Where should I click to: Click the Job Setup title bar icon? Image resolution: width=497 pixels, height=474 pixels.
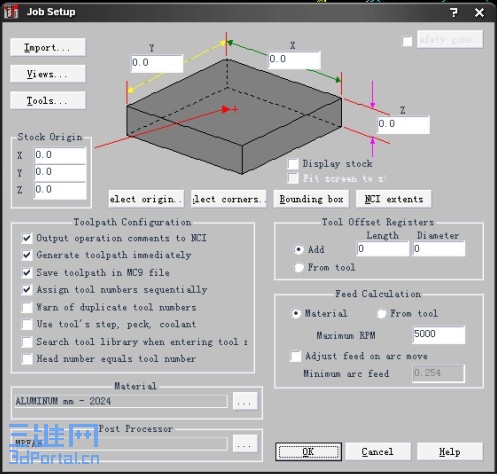click(x=11, y=12)
